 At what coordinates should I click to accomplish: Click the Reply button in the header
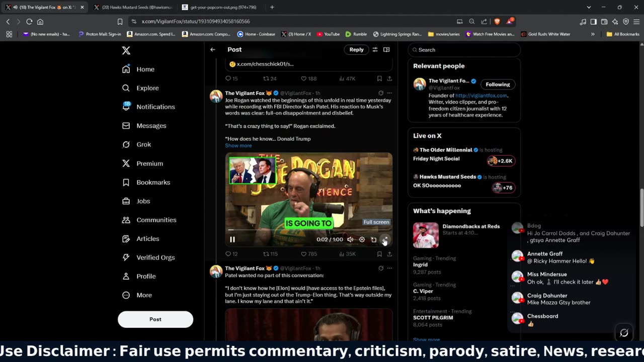[356, 50]
